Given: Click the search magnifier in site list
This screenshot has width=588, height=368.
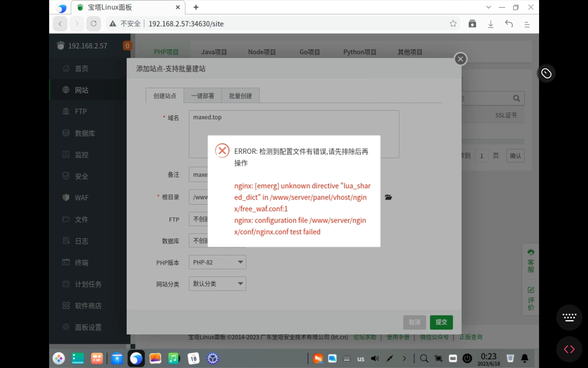Looking at the screenshot, I should pyautogui.click(x=517, y=98).
